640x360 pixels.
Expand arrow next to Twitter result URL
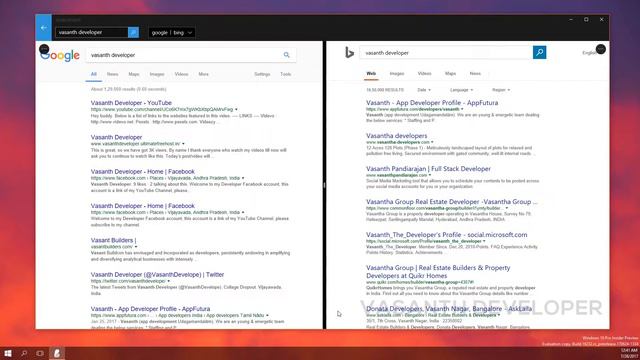coord(168,281)
